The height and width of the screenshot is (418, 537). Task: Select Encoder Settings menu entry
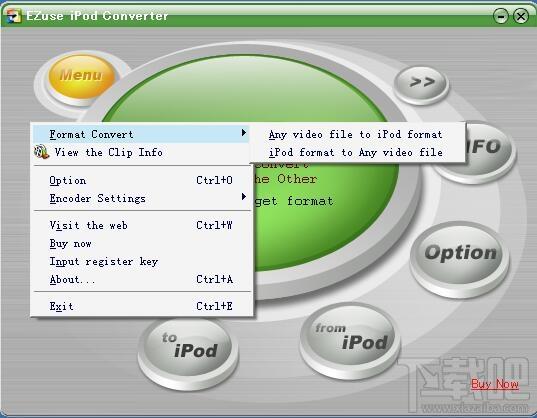coord(141,198)
